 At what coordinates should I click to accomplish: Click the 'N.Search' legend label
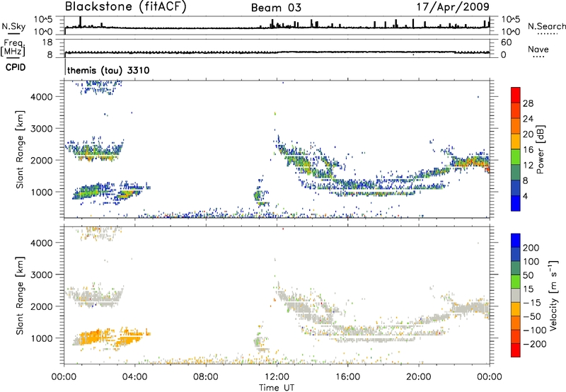click(x=547, y=26)
